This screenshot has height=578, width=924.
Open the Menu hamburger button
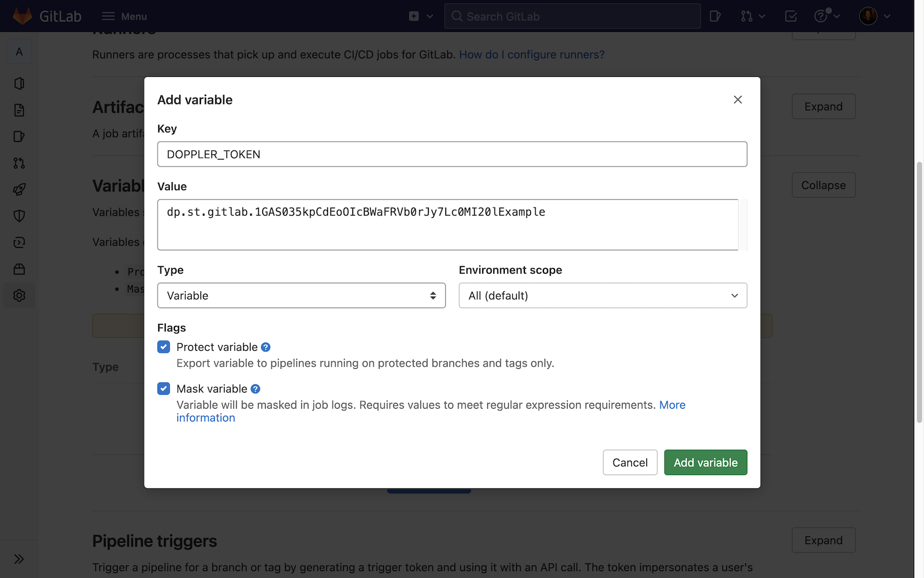pyautogui.click(x=124, y=16)
